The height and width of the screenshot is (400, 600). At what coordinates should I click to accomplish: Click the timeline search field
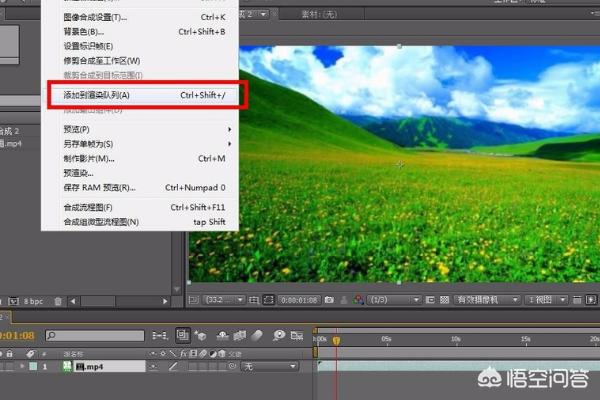95,336
